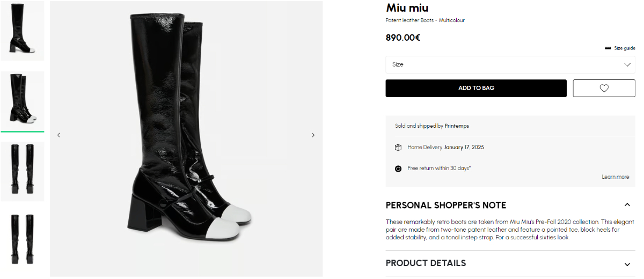This screenshot has height=279, width=644.
Task: Open the Size guide text link
Action: coord(625,48)
